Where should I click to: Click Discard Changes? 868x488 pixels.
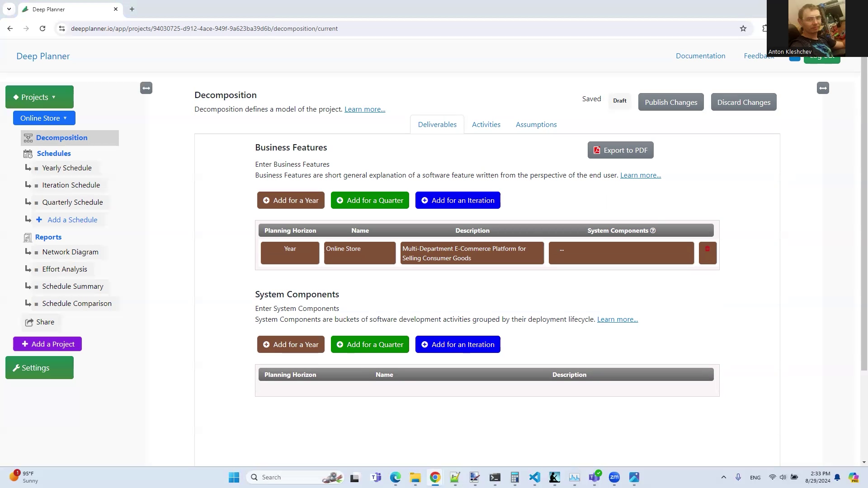[744, 102]
